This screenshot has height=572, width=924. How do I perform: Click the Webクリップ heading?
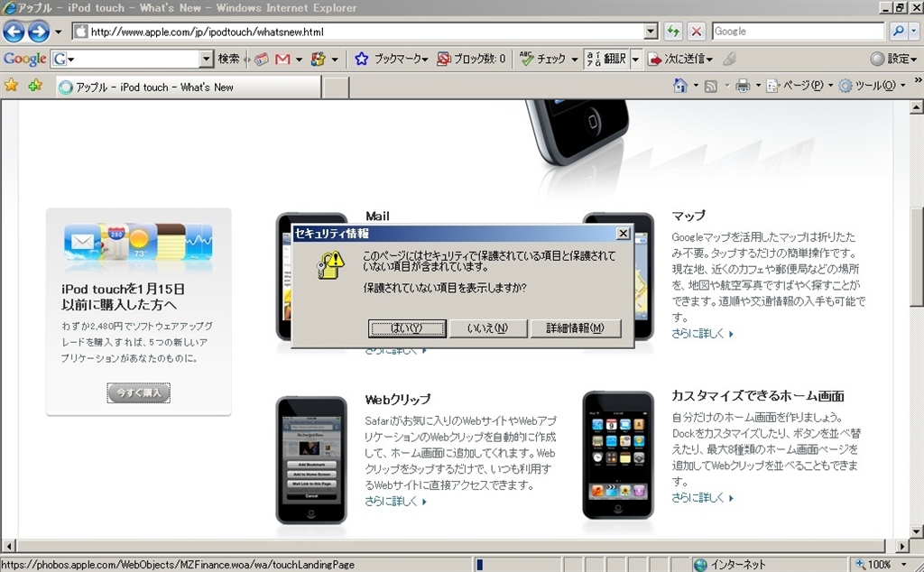coord(398,400)
